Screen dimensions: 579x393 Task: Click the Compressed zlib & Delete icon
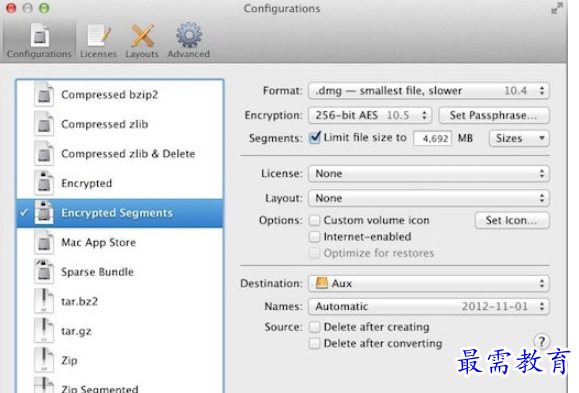point(44,154)
